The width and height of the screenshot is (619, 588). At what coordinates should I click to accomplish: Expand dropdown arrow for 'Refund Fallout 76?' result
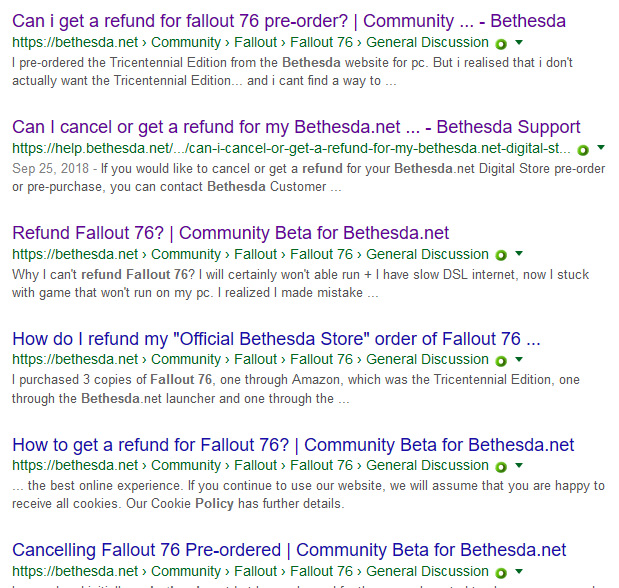click(x=519, y=254)
